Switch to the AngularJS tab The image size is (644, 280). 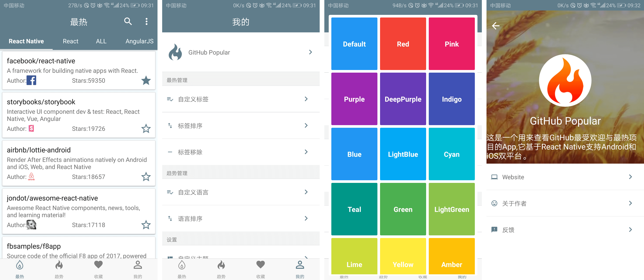click(139, 41)
